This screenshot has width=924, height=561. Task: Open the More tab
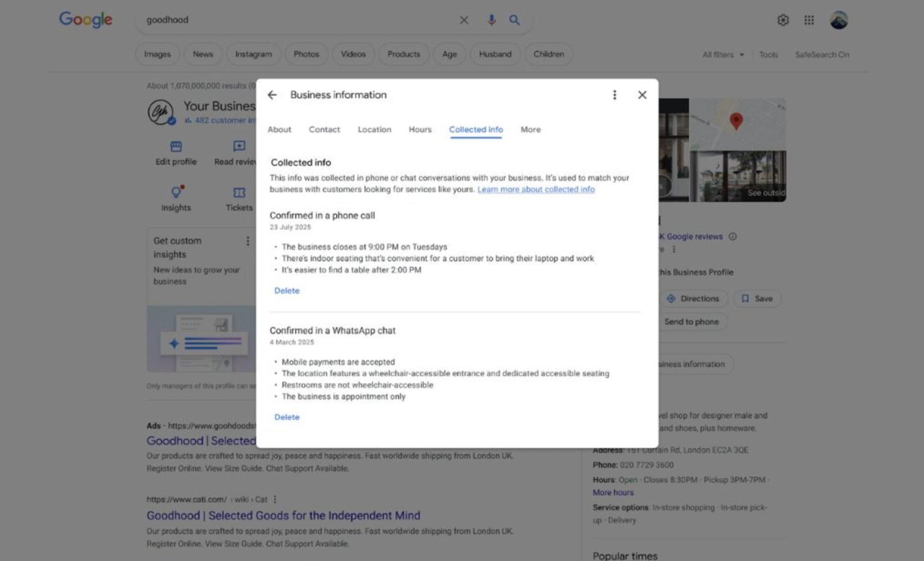pos(531,129)
